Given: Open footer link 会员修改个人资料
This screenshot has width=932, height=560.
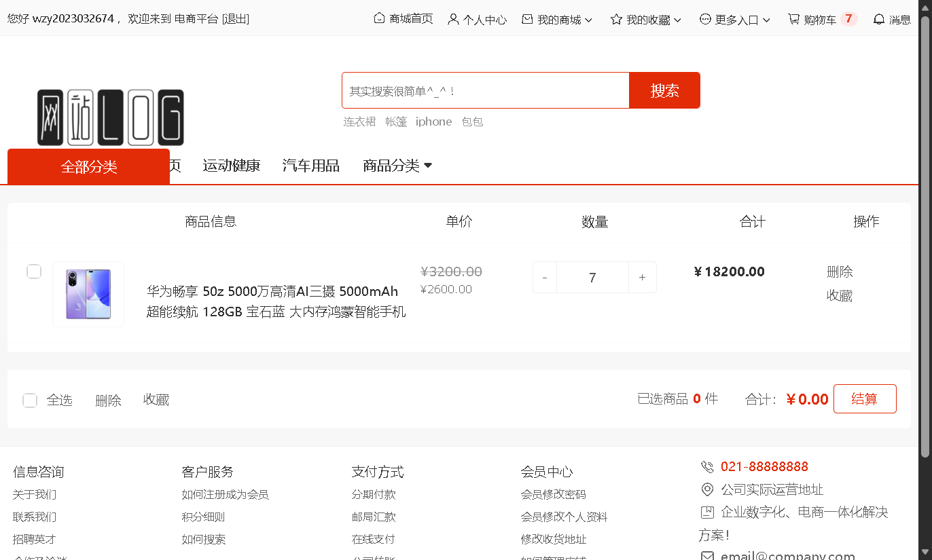Looking at the screenshot, I should 564,517.
